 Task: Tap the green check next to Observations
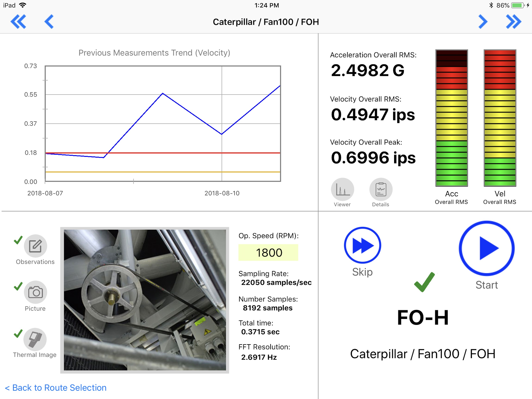tap(18, 240)
